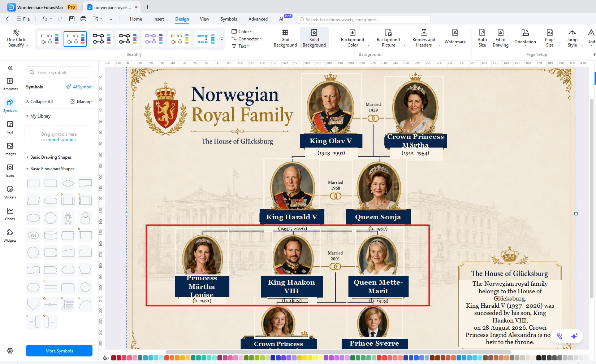Viewport: 596px width, 364px height.
Task: Expand Basic Drawing Shapes section
Action: 49,157
